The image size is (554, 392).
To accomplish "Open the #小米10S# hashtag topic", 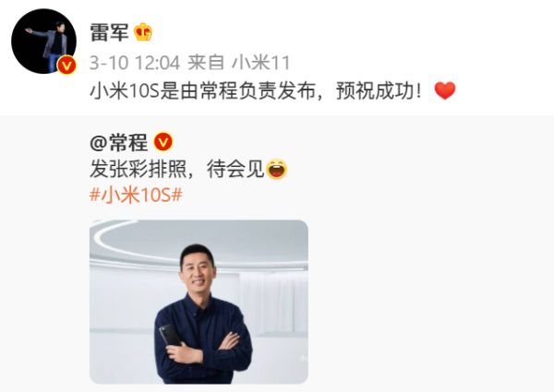I will tap(136, 195).
